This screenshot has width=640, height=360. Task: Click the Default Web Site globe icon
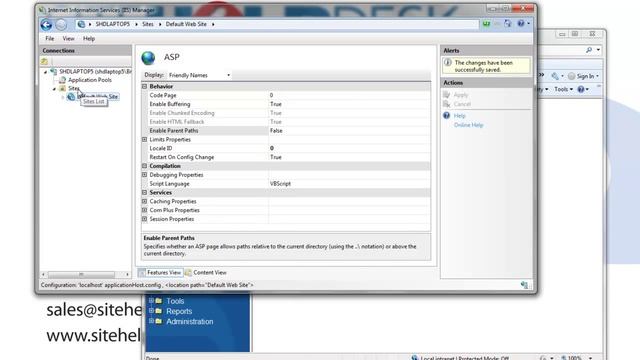(x=71, y=96)
